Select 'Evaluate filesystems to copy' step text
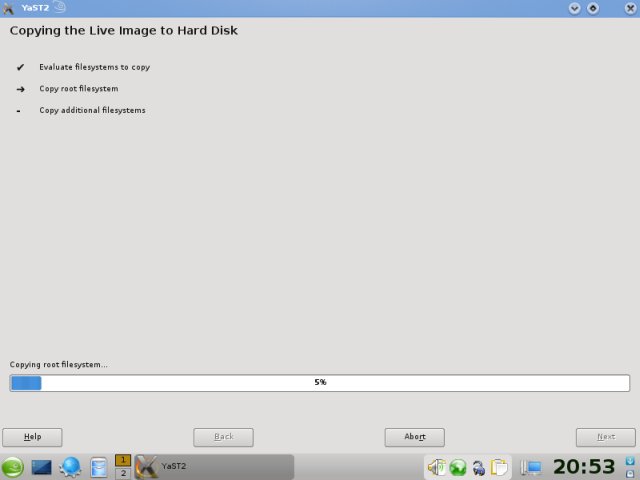The width and height of the screenshot is (640, 480). [x=95, y=67]
